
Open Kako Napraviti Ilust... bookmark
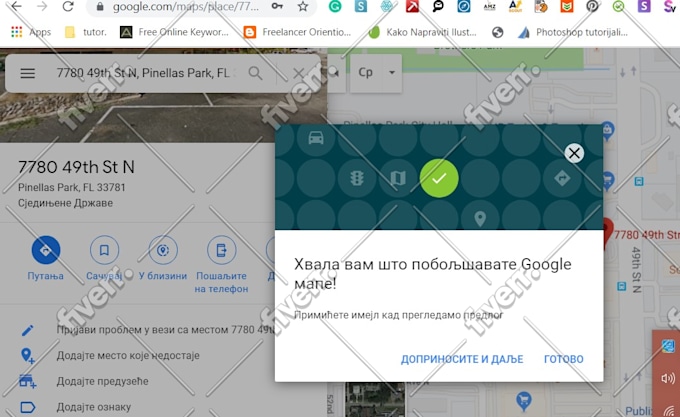click(422, 32)
